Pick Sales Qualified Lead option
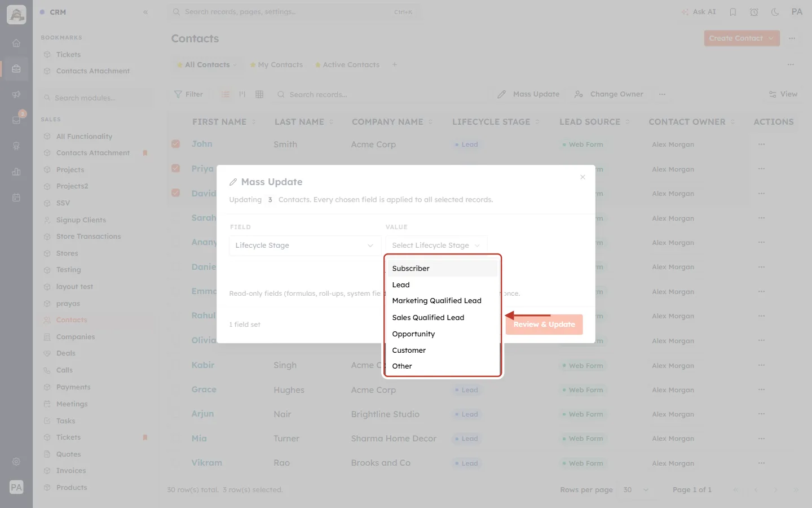Viewport: 812px width, 508px height. (x=443, y=318)
